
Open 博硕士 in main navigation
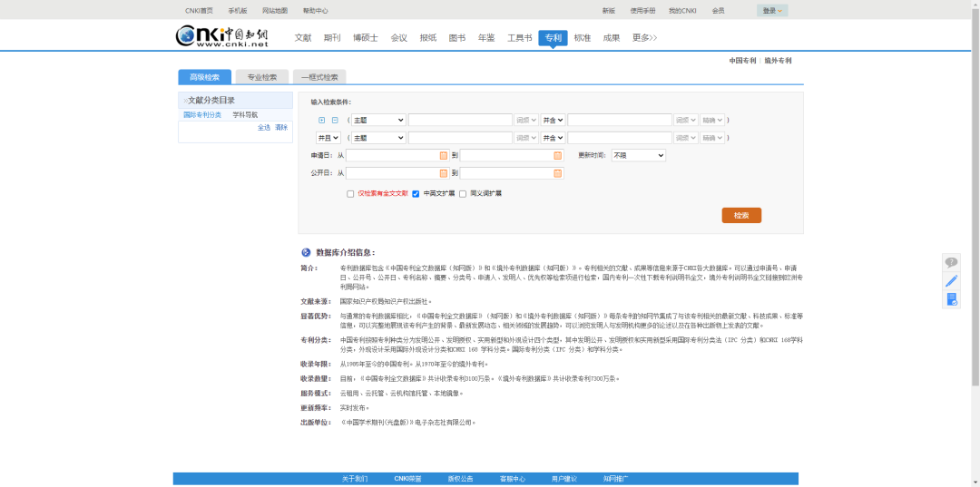[366, 38]
